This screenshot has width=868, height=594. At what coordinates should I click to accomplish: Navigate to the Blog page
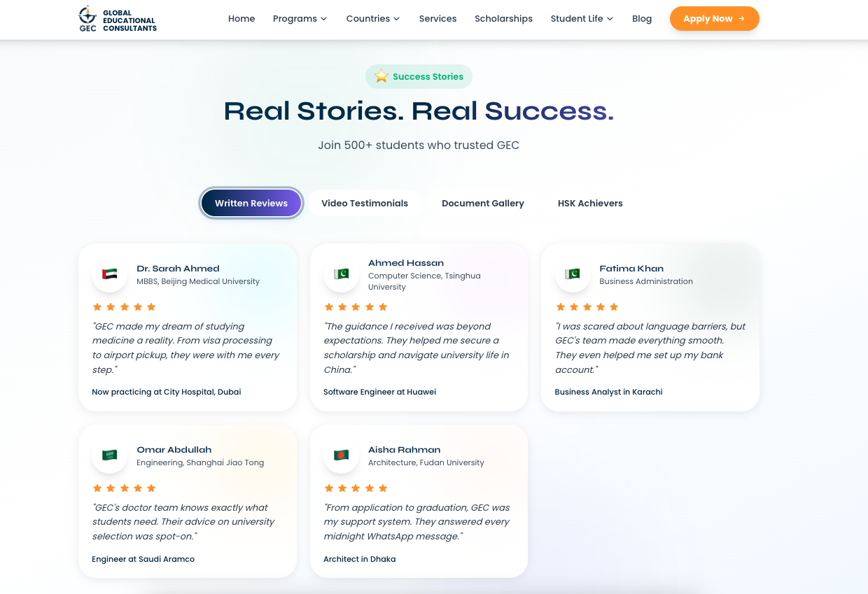tap(642, 19)
